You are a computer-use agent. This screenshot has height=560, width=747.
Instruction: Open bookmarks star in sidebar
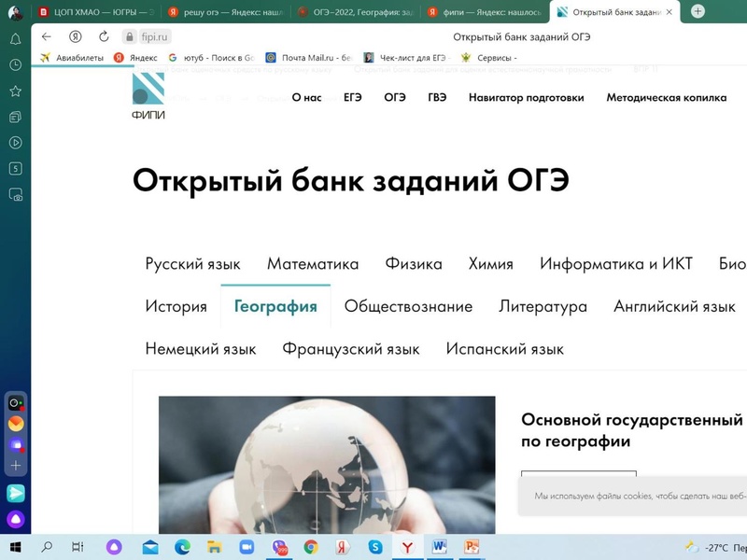(x=15, y=91)
